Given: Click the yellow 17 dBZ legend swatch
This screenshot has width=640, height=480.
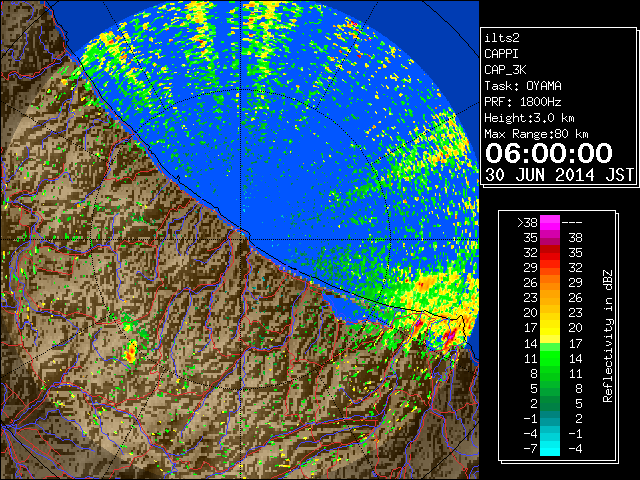Looking at the screenshot, I should (550, 328).
